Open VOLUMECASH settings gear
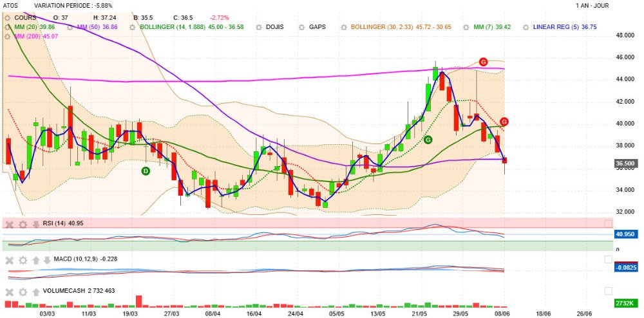The height and width of the screenshot is (318, 644). pyautogui.click(x=23, y=292)
